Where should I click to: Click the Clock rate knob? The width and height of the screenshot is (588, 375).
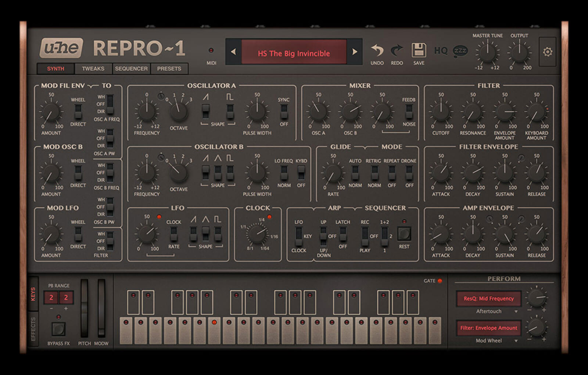[x=257, y=234]
